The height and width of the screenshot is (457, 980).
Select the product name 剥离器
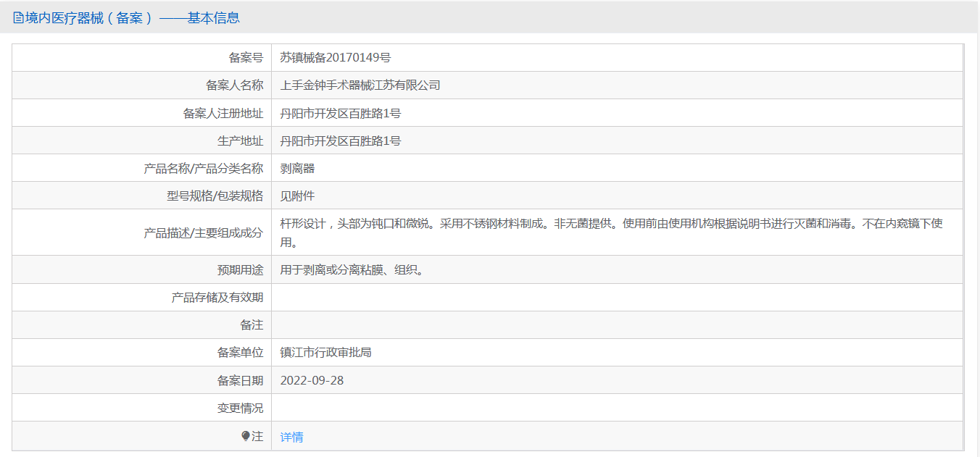[298, 169]
